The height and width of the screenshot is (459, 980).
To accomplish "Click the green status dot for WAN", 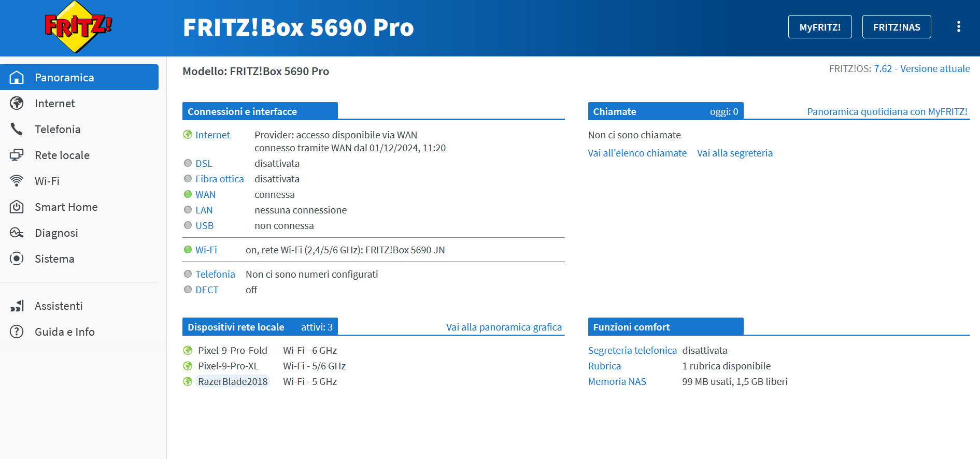I will 188,194.
